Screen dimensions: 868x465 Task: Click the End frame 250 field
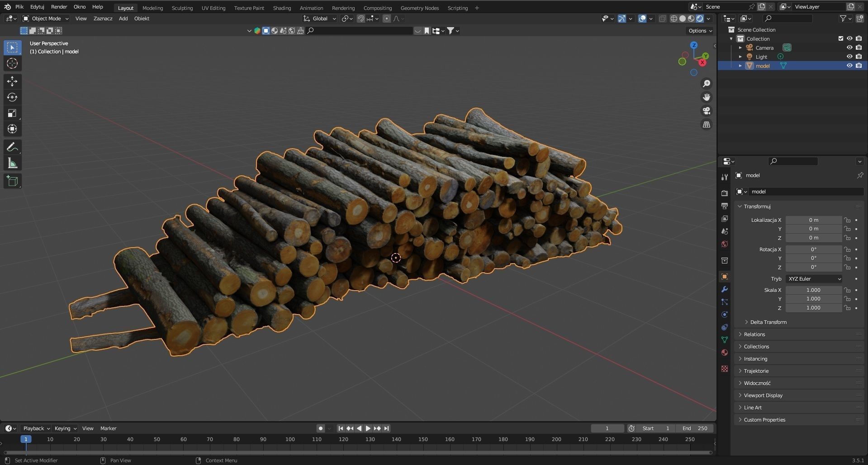point(695,428)
